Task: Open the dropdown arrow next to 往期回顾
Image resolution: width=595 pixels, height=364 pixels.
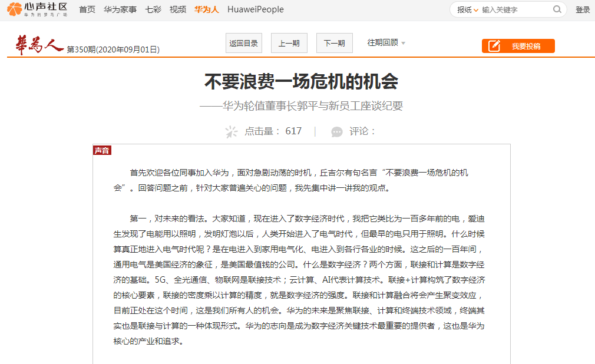Action: (404, 43)
